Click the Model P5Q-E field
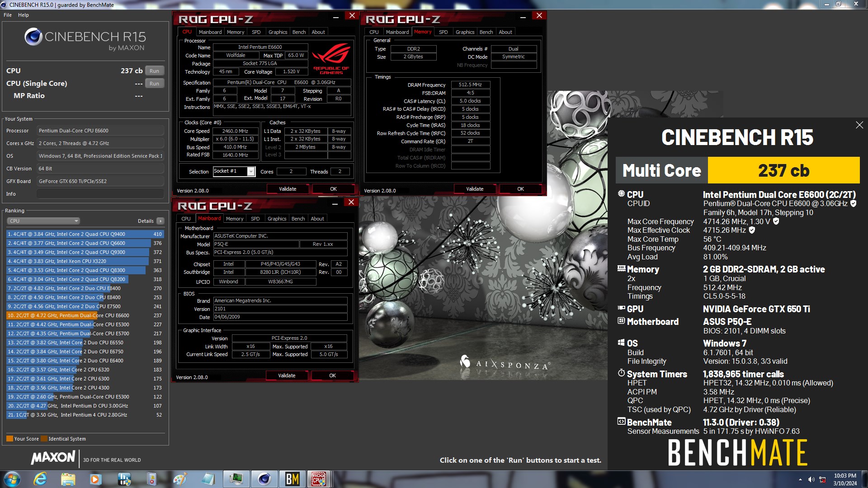The image size is (868, 488). (x=256, y=244)
